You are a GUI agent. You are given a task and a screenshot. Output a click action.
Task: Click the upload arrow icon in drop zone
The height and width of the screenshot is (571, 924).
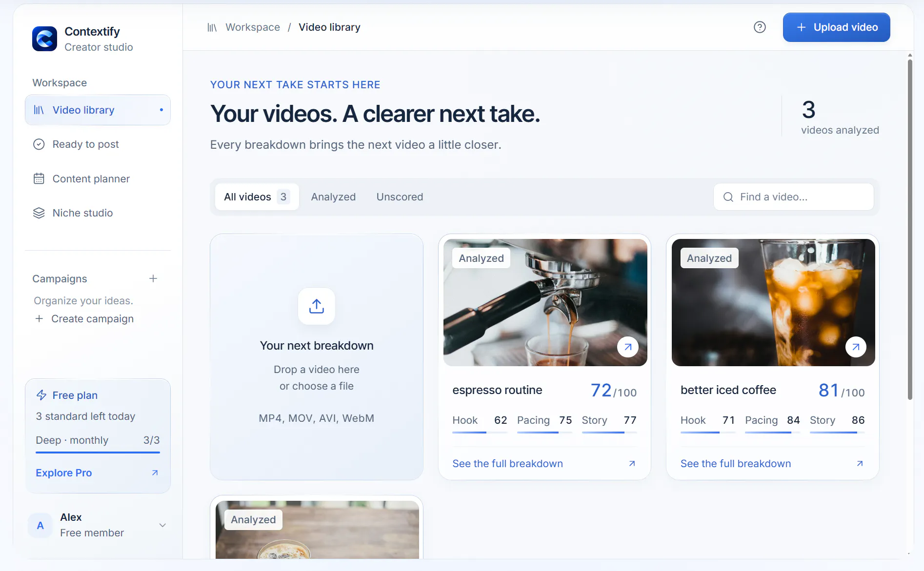(x=317, y=306)
